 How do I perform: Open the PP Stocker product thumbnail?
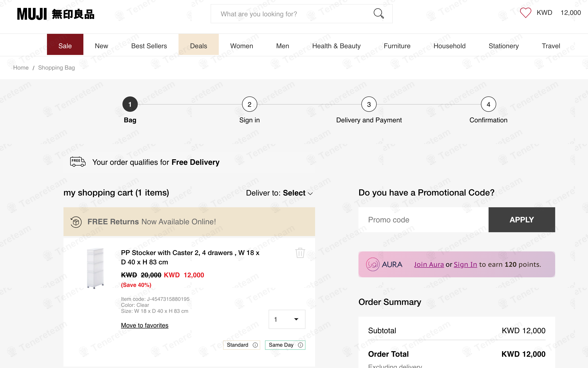coord(95,268)
